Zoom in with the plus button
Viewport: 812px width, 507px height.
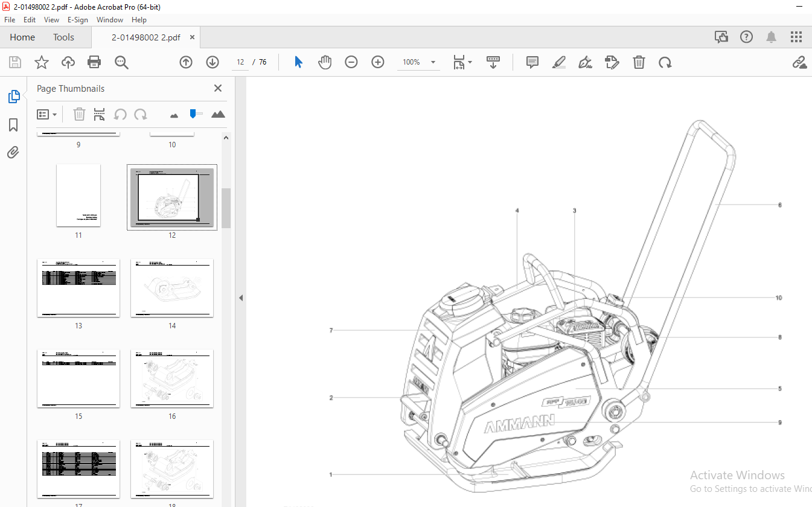point(378,62)
